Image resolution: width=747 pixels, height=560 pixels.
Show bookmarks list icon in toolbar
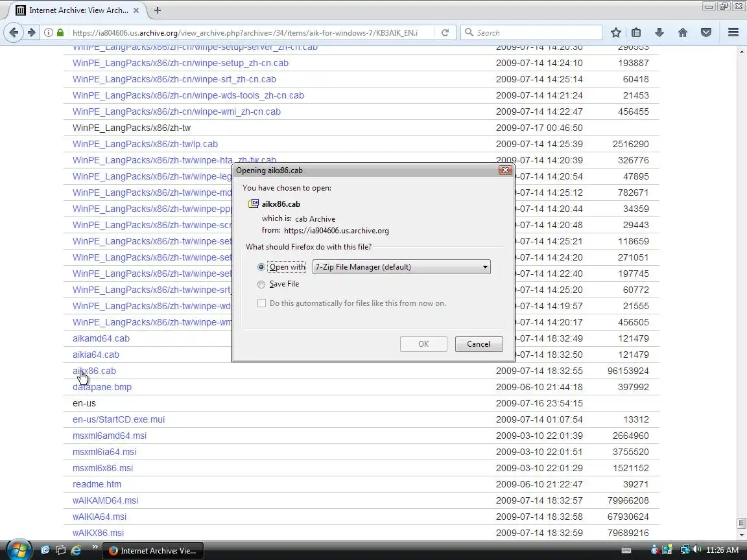click(x=636, y=32)
